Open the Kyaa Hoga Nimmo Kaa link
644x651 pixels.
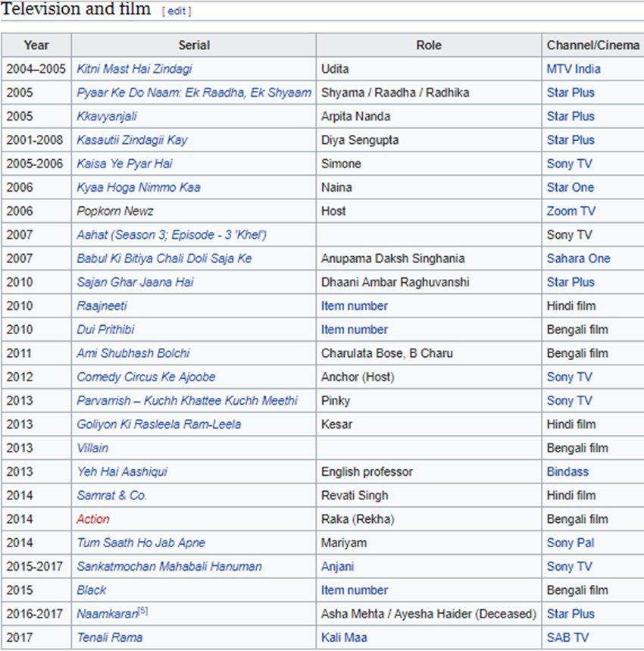coord(139,187)
